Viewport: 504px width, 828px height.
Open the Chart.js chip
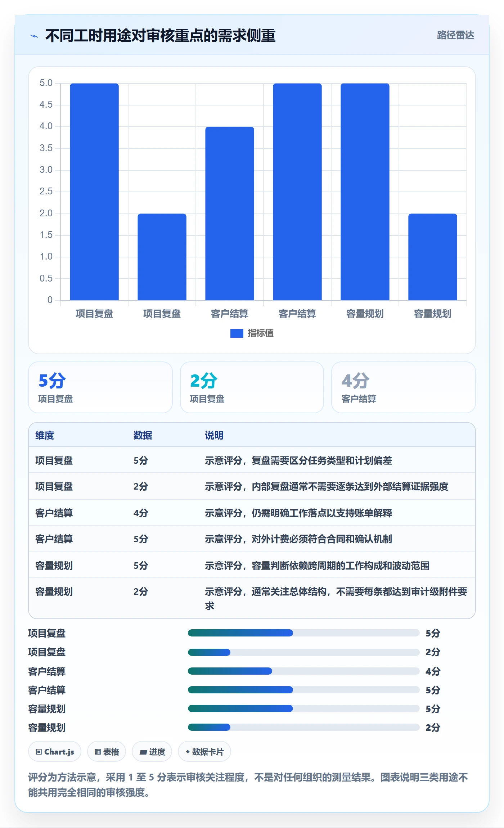pos(55,752)
